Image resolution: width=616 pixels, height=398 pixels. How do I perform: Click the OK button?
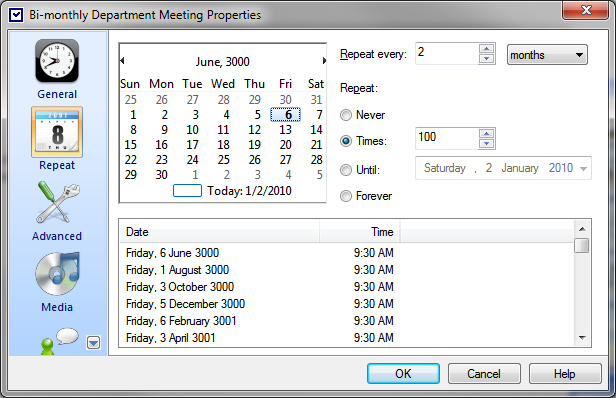pyautogui.click(x=403, y=373)
